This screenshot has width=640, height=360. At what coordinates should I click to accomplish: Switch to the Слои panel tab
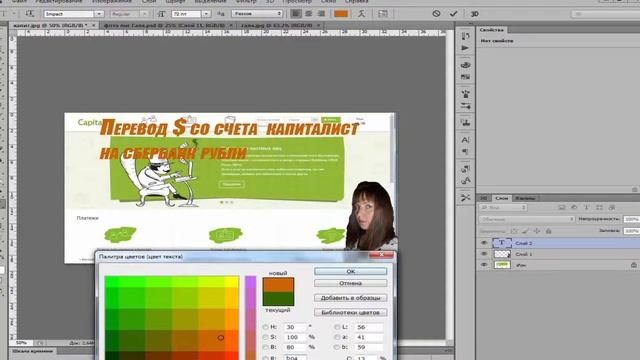pyautogui.click(x=502, y=198)
